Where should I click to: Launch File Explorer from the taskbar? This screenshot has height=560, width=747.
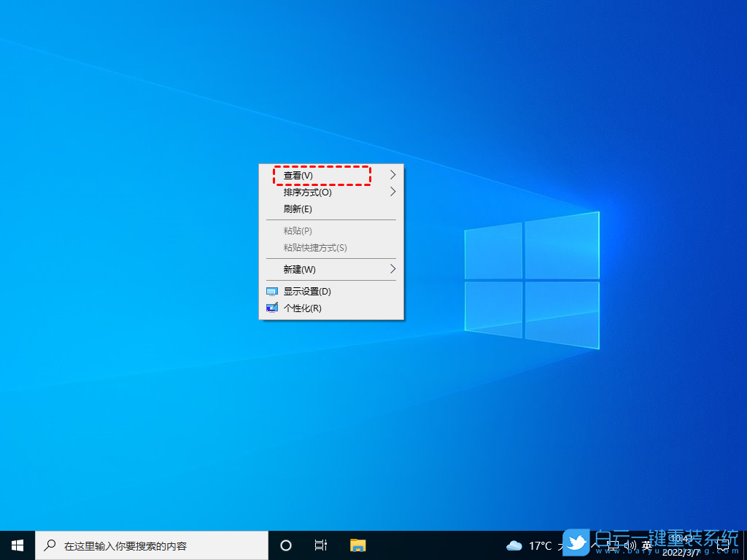pyautogui.click(x=357, y=545)
